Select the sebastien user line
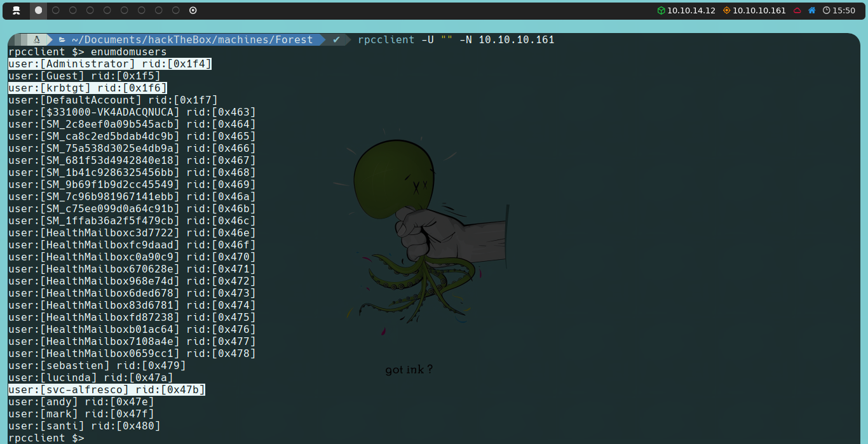Viewport: 868px width, 444px height. (x=97, y=365)
